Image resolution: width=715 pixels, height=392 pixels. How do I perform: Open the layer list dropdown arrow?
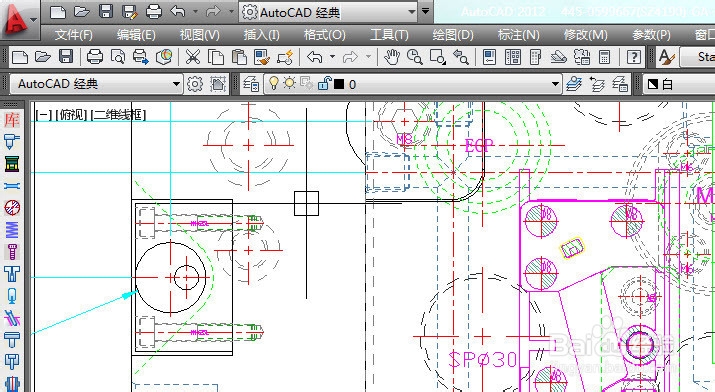(x=555, y=84)
